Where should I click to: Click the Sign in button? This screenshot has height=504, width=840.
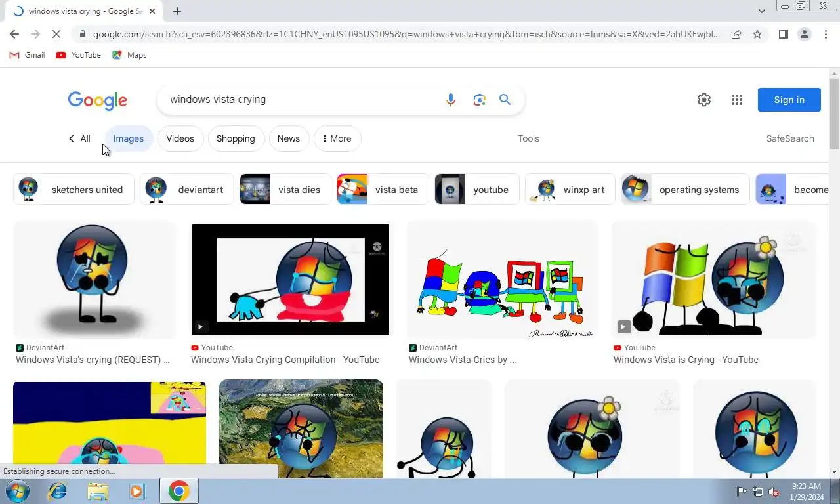pos(789,100)
